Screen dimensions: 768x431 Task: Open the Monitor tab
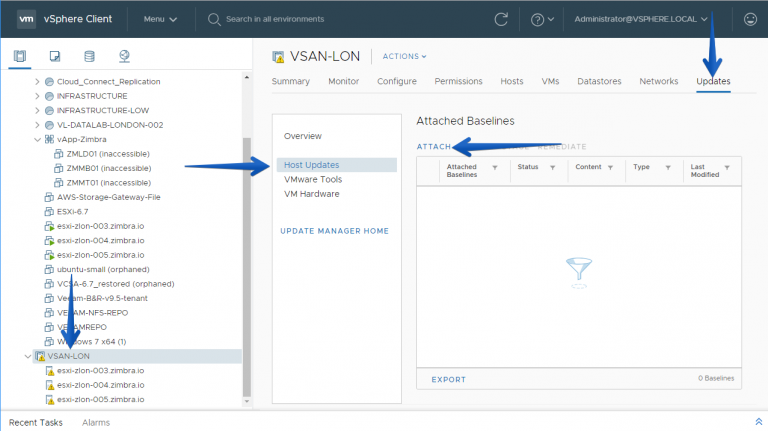point(343,81)
